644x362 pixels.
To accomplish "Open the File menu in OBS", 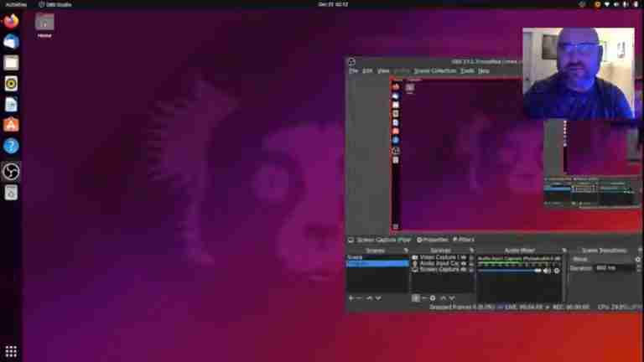I will [353, 71].
